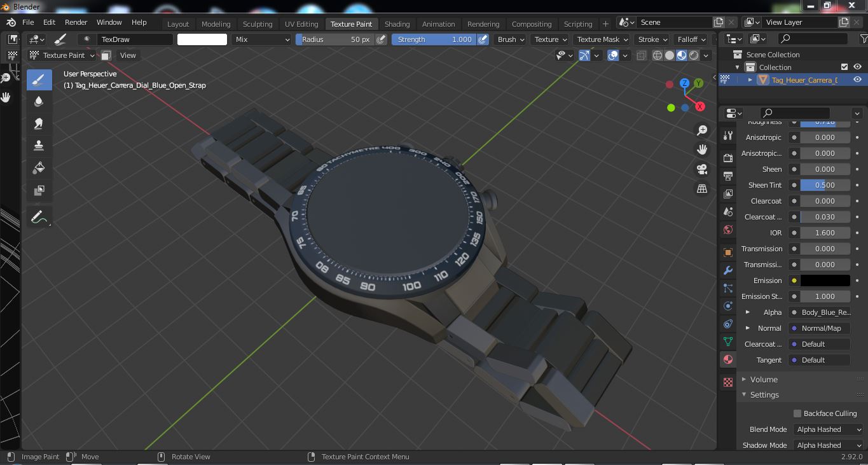Viewport: 868px width, 465px height.
Task: Click the Blender logo menu icon
Action: [11, 22]
